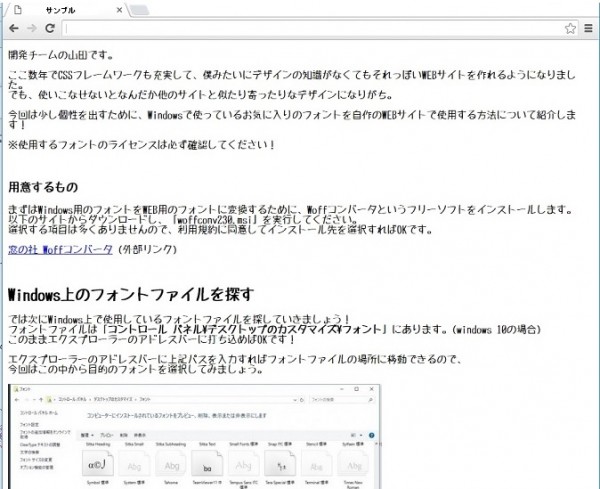
Task: Click the page icon on the サンプル tab
Action: coord(18,10)
